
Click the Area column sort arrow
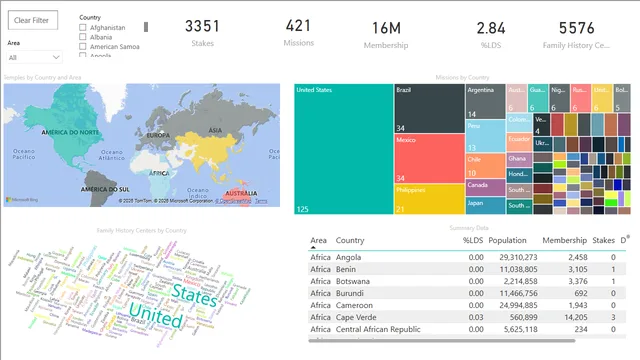coord(313,247)
